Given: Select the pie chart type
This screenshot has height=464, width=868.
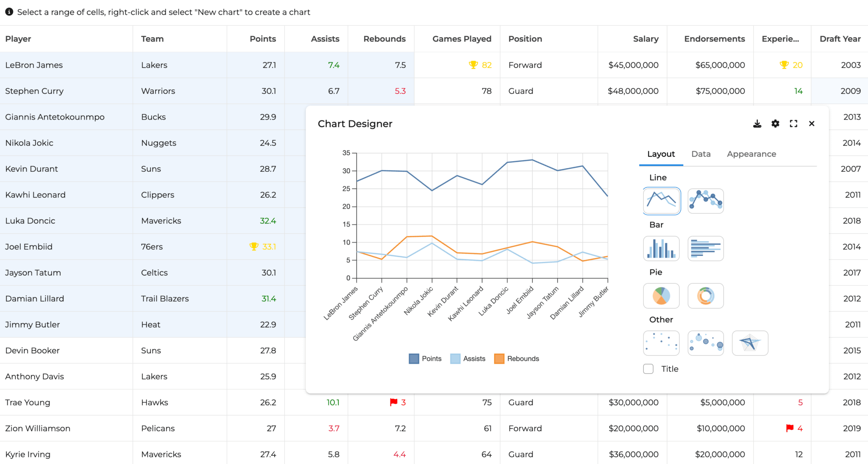Looking at the screenshot, I should pos(661,296).
